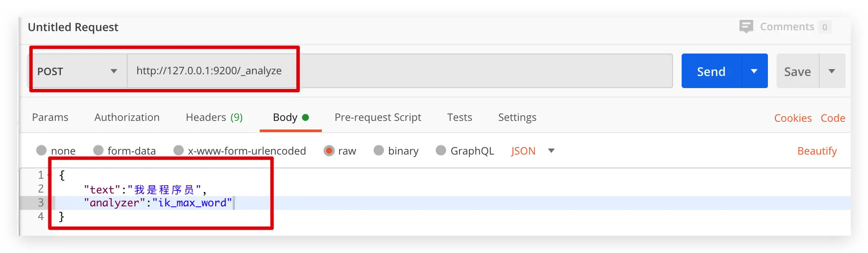Select the none body type
This screenshot has height=253, width=868.
click(x=42, y=151)
